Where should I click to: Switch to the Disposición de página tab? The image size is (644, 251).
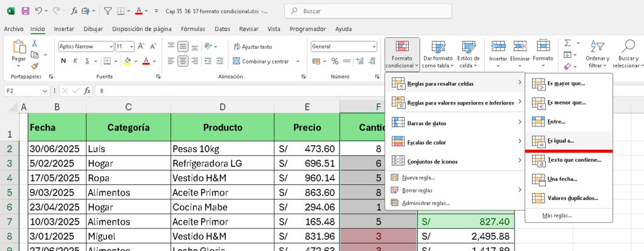(142, 29)
